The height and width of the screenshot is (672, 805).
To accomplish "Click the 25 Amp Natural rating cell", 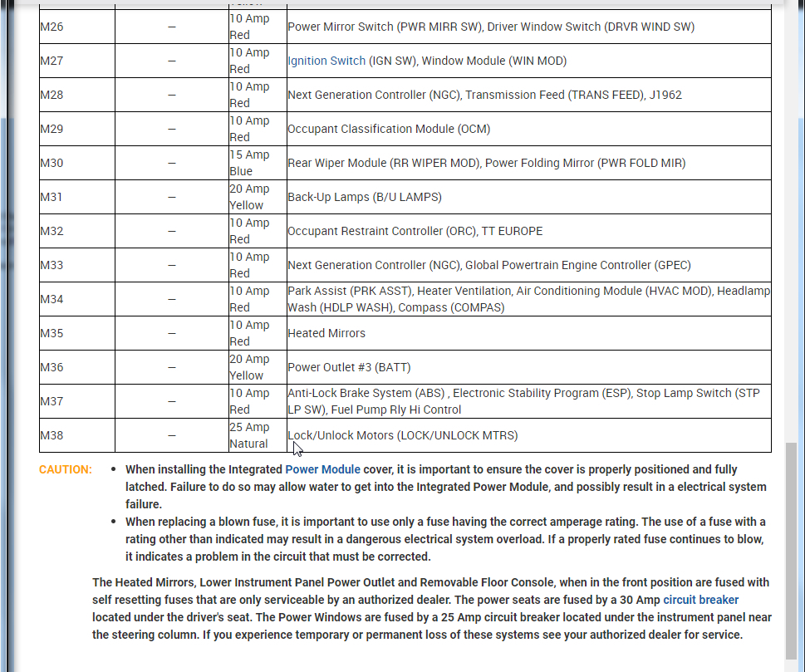I will tap(258, 435).
